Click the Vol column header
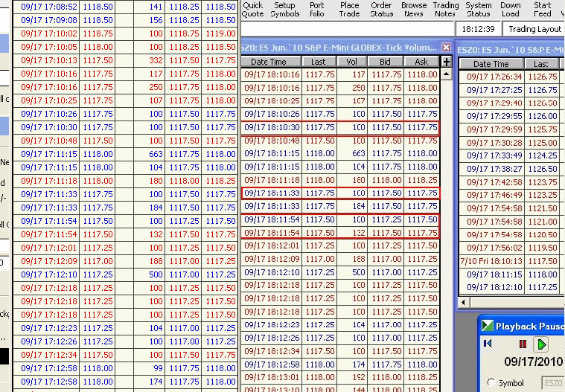Image resolution: width=565 pixels, height=392 pixels. pyautogui.click(x=352, y=62)
